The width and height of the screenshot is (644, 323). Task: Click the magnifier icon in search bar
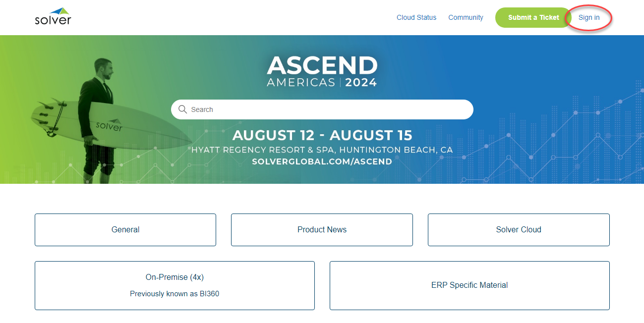point(182,109)
